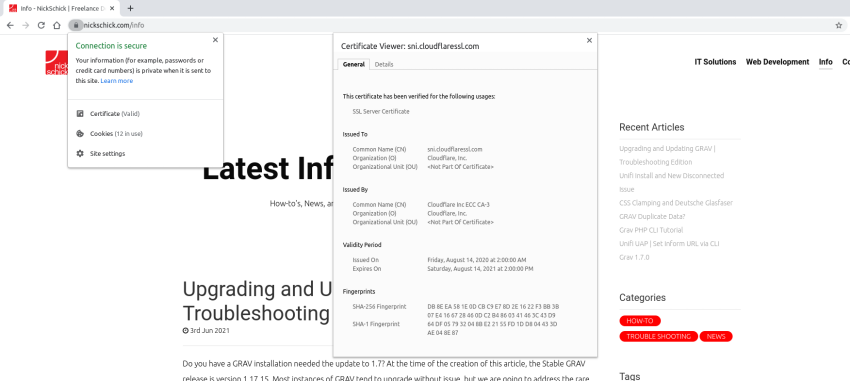Select the General certificate tab

click(x=353, y=64)
